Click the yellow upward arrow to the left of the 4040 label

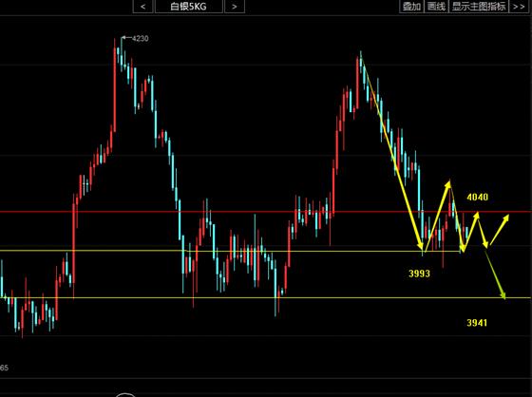pyautogui.click(x=438, y=216)
